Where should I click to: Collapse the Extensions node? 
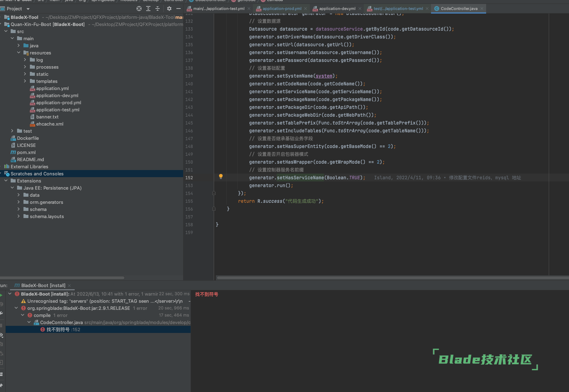(x=6, y=181)
